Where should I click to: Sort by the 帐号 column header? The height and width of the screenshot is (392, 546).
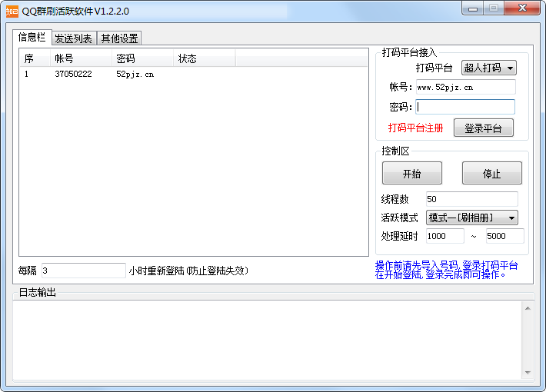pyautogui.click(x=81, y=58)
